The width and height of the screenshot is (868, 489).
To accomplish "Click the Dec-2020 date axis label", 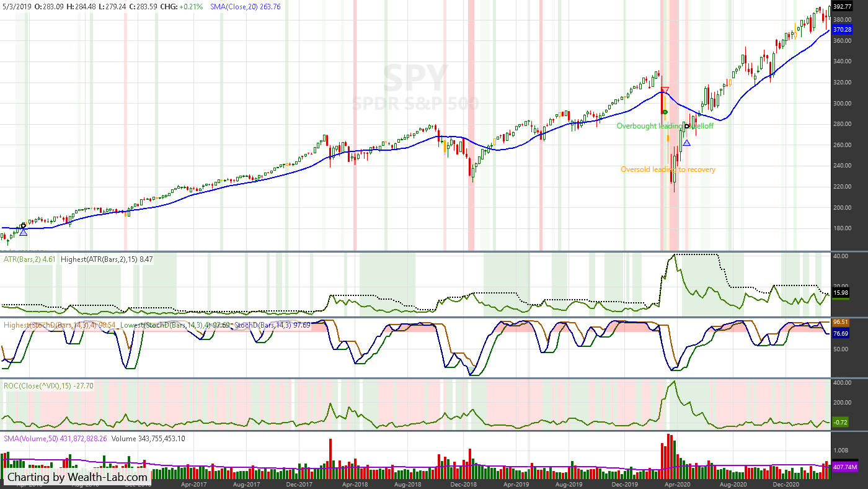I will click(786, 483).
